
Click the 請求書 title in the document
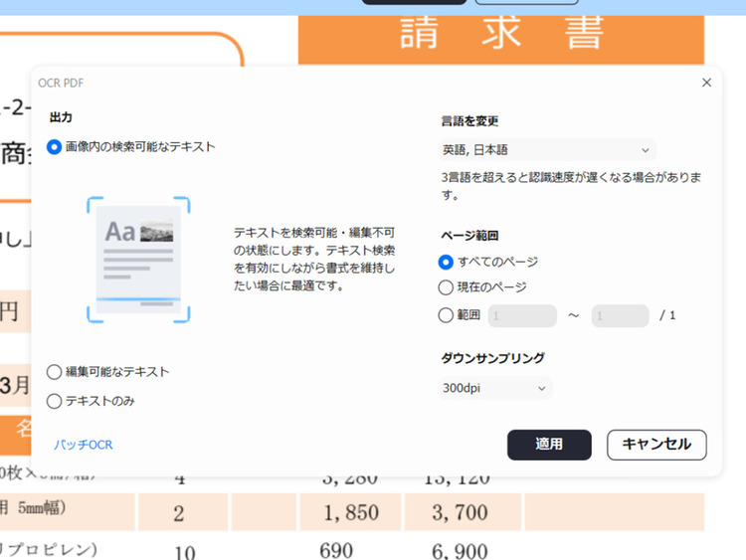(501, 33)
